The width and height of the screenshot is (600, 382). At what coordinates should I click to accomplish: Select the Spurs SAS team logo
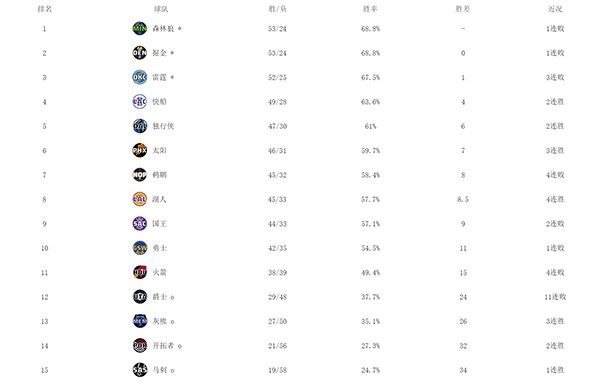pos(140,370)
